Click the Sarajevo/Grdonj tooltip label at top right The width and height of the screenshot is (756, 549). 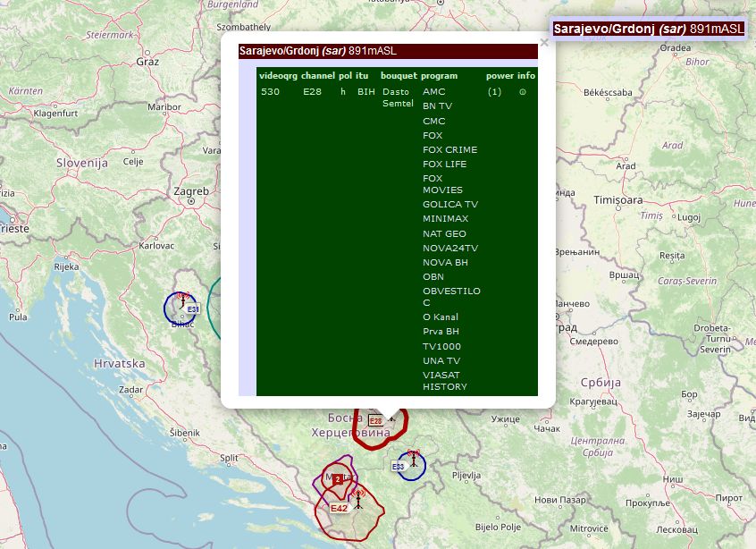click(648, 29)
